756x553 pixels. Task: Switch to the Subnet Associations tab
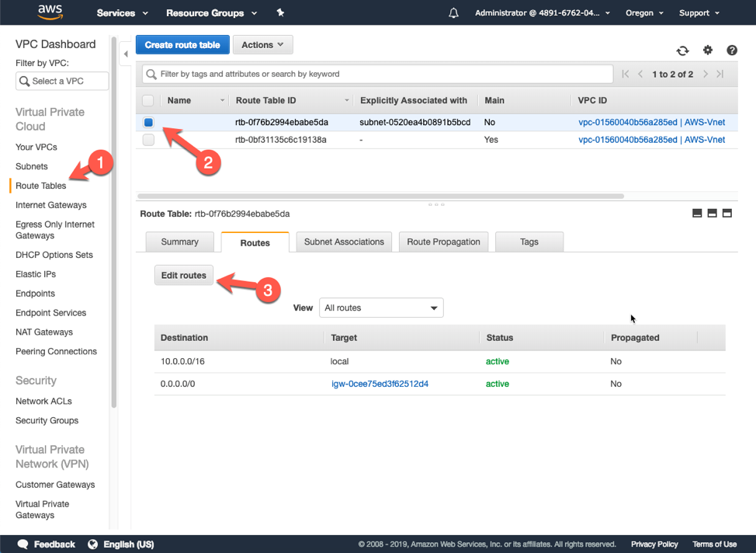click(345, 242)
